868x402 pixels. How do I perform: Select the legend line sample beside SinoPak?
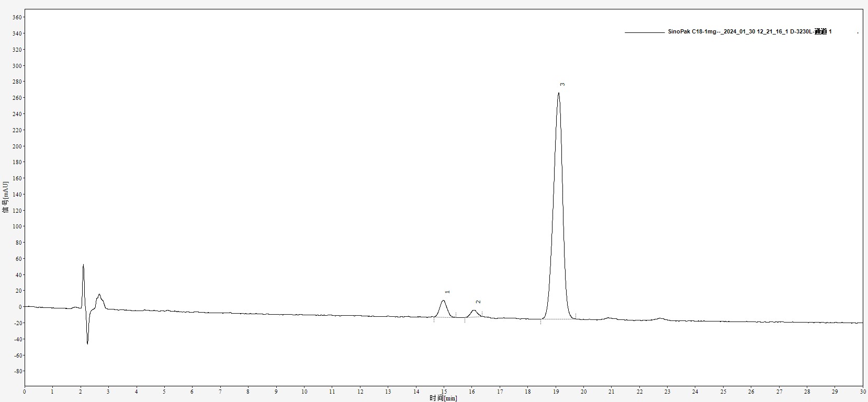click(x=644, y=32)
